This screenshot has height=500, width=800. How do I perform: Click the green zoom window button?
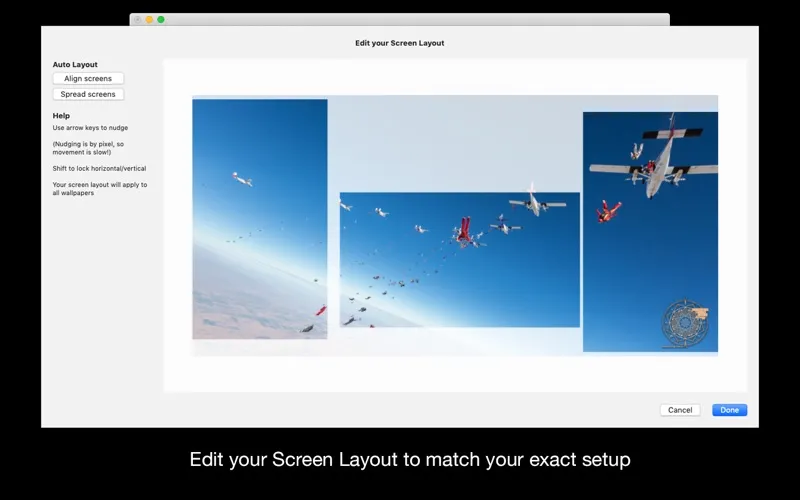point(161,19)
